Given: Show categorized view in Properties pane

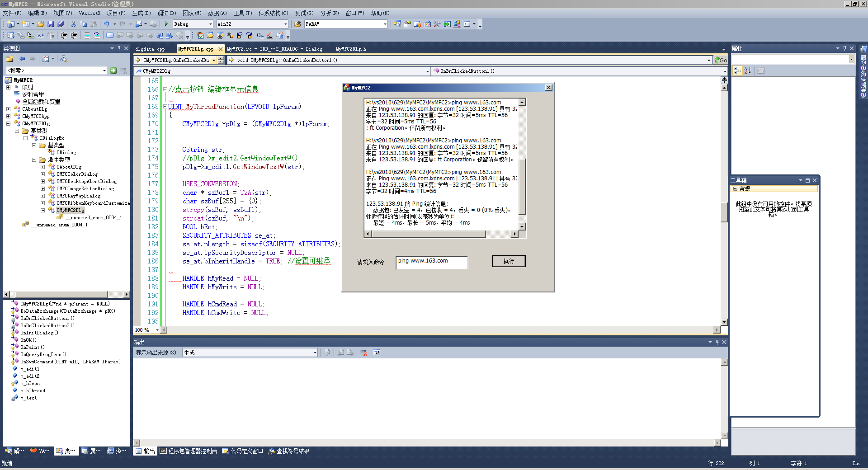Looking at the screenshot, I should point(737,70).
